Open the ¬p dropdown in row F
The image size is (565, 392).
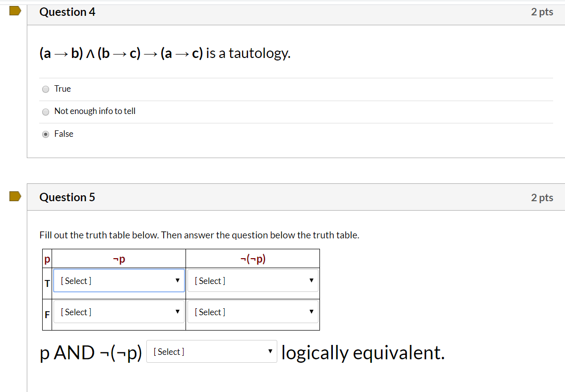coord(119,312)
